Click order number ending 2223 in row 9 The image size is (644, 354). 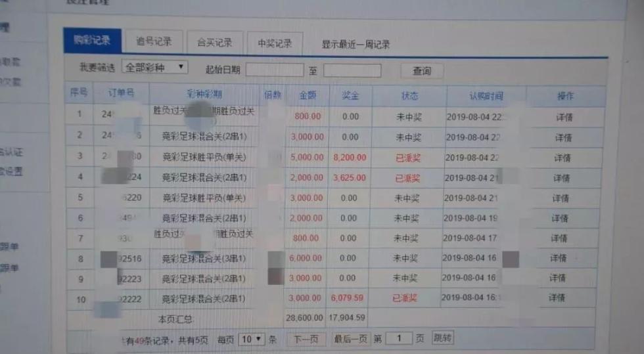pos(130,279)
